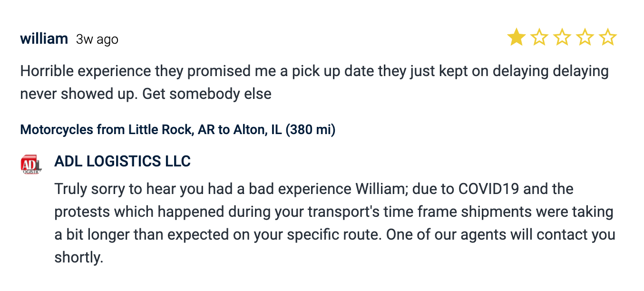Viewport: 644px width, 291px height.
Task: Click the third empty rating star
Action: tap(562, 37)
